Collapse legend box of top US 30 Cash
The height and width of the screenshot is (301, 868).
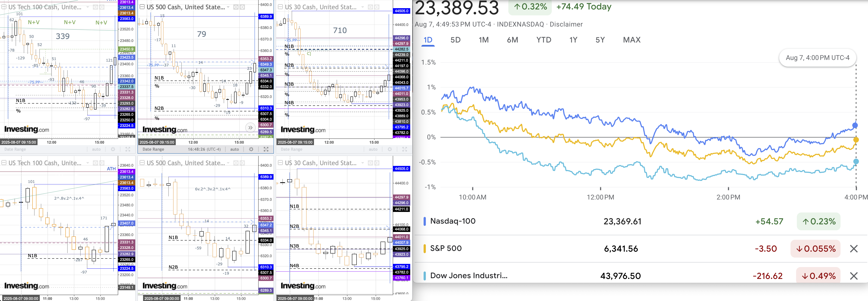(280, 7)
